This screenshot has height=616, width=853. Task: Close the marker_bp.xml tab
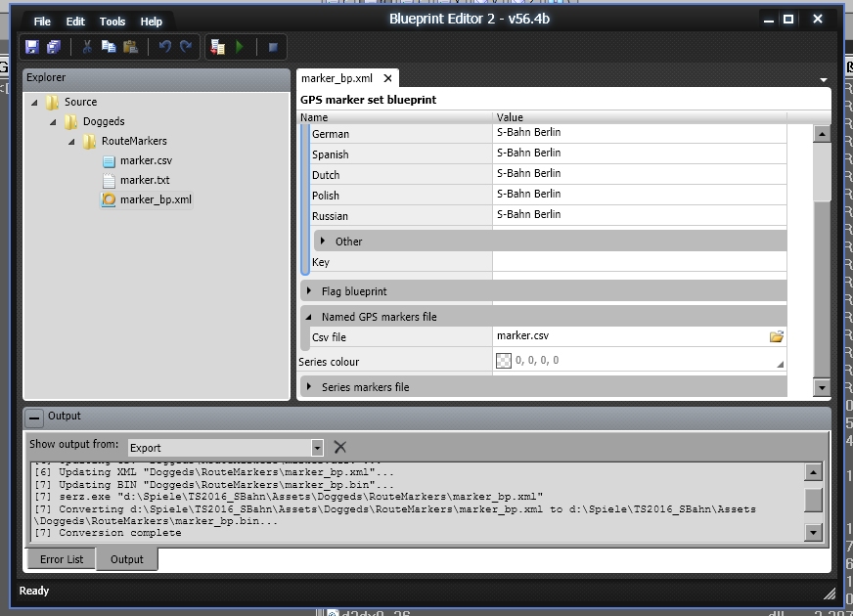(387, 79)
